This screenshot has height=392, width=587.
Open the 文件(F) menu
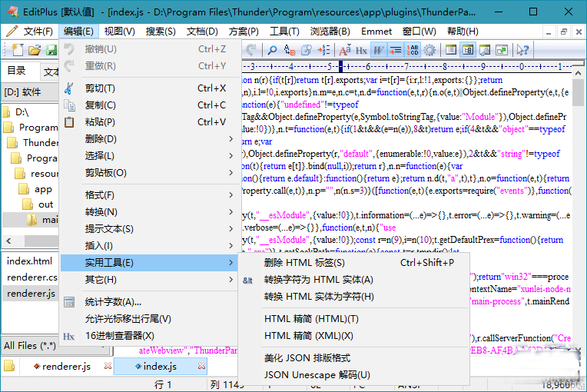(x=38, y=32)
